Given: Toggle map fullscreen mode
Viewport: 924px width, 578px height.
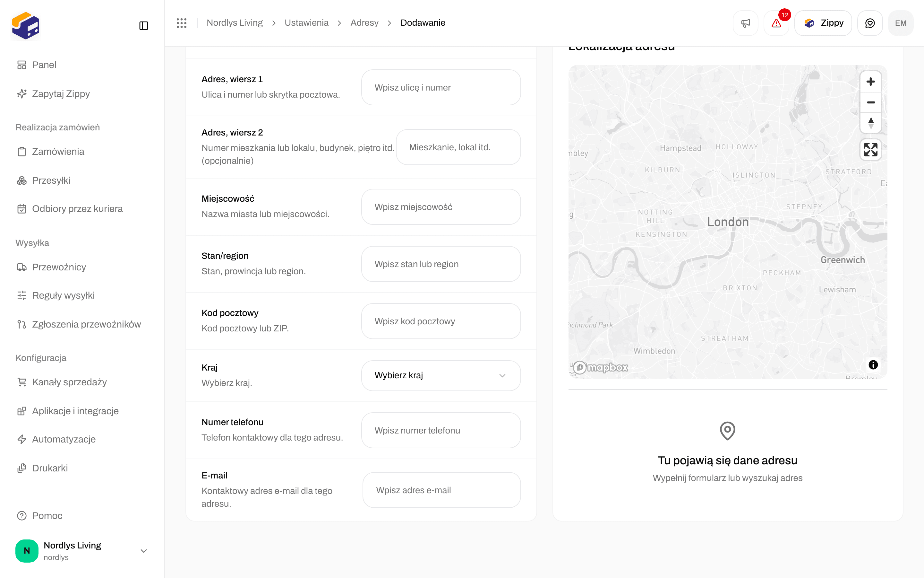Looking at the screenshot, I should click(x=870, y=149).
